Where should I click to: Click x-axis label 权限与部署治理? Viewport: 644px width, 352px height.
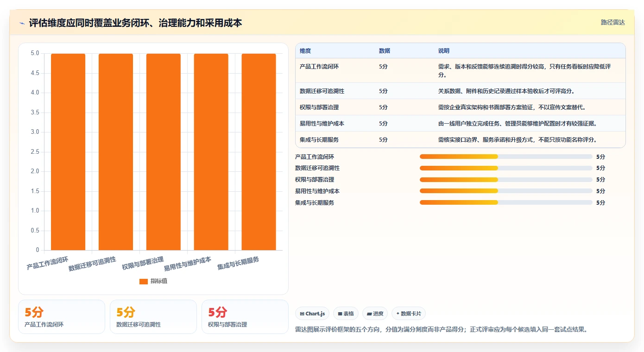pos(143,263)
